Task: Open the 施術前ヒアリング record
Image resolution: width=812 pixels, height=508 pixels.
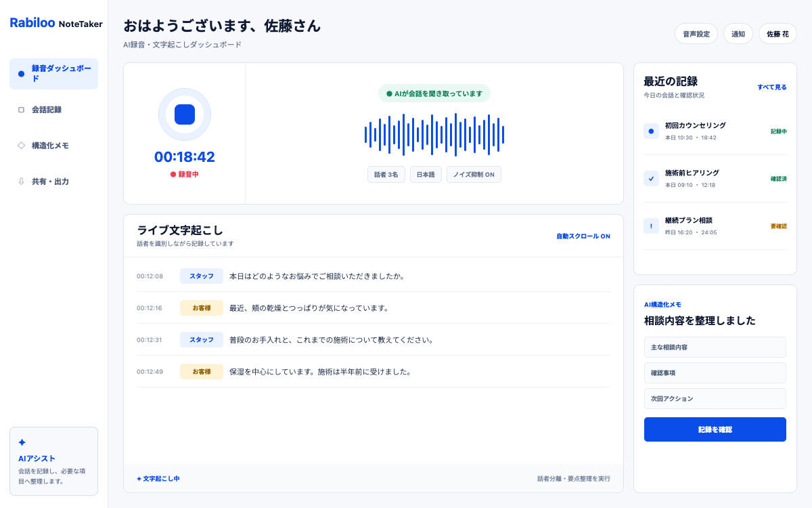Action: pyautogui.click(x=715, y=179)
